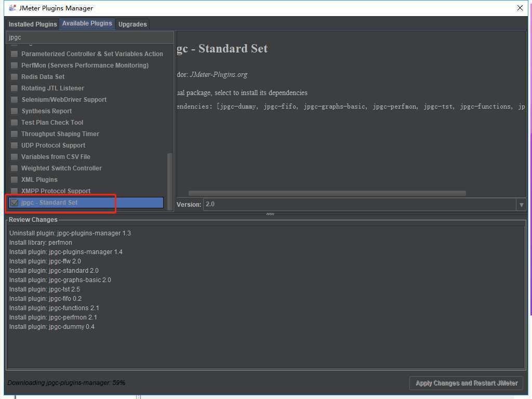Close the JMeter Plugins Manager window
Viewport: 532px width, 399px height.
520,8
